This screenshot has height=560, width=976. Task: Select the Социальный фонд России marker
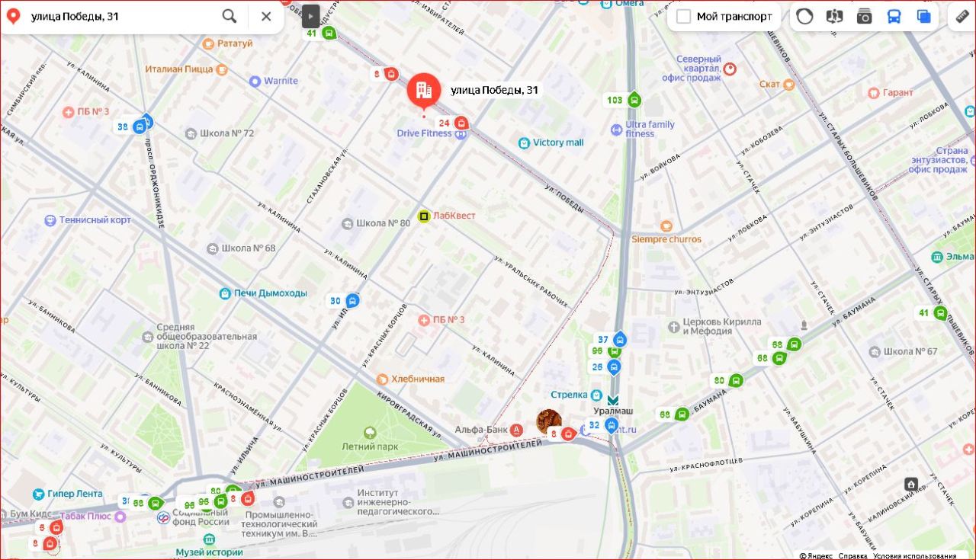tap(162, 518)
